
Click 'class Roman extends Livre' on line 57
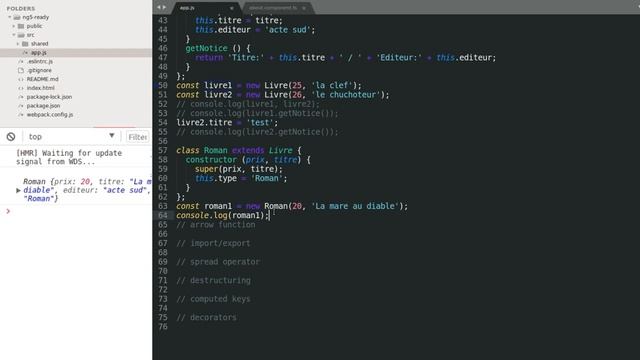click(234, 150)
